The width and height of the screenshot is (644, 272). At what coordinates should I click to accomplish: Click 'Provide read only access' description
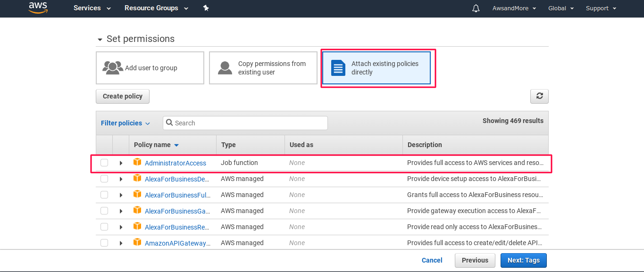point(475,227)
